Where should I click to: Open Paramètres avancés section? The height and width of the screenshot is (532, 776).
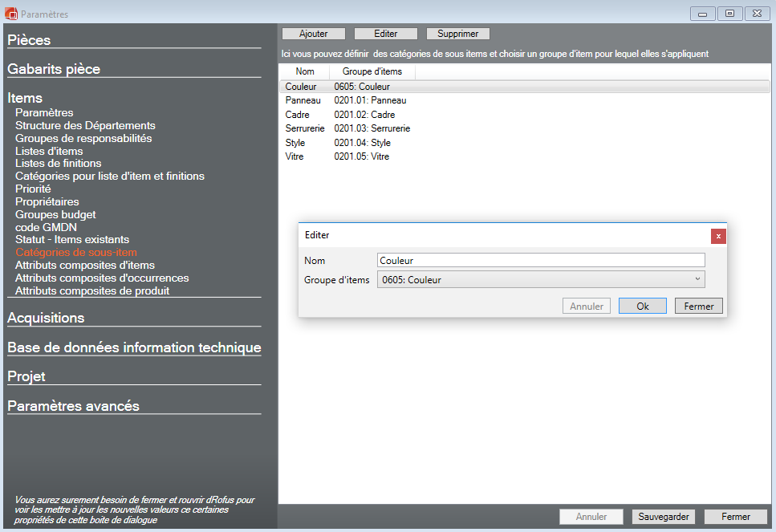coord(73,406)
